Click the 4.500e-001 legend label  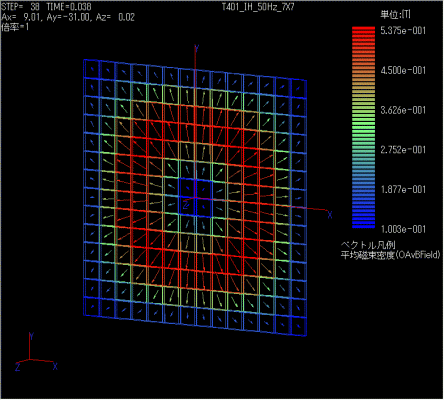pos(403,70)
